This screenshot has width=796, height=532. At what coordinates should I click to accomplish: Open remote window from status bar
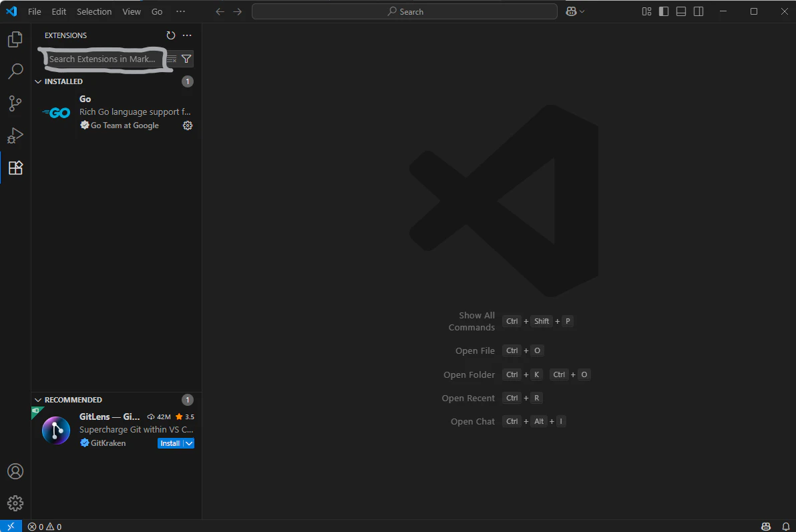(x=11, y=527)
